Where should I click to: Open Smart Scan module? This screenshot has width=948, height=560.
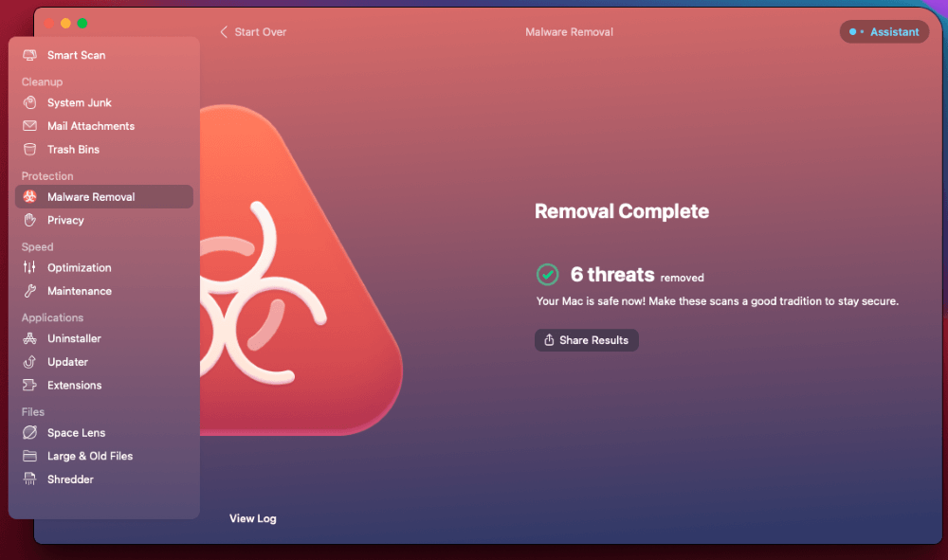point(104,55)
